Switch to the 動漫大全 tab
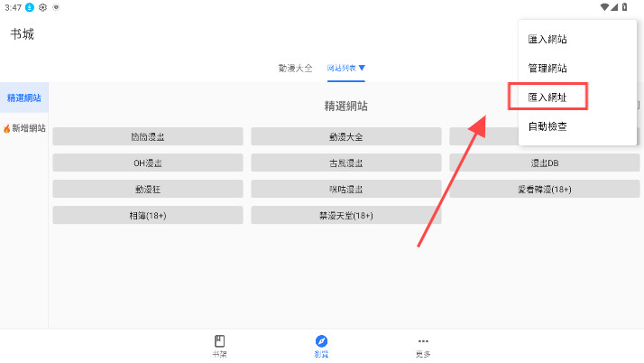The width and height of the screenshot is (644, 363). (x=295, y=69)
